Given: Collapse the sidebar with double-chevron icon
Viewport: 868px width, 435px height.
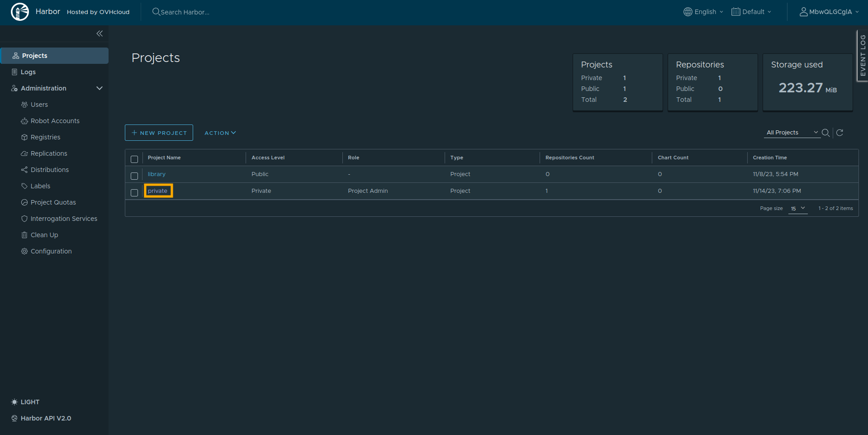Looking at the screenshot, I should pyautogui.click(x=100, y=33).
